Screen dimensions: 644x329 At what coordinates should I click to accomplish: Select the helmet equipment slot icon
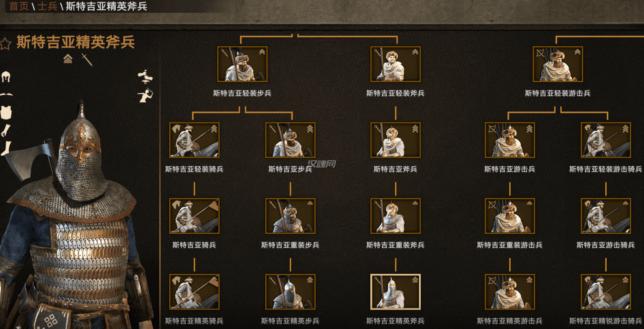[6, 77]
